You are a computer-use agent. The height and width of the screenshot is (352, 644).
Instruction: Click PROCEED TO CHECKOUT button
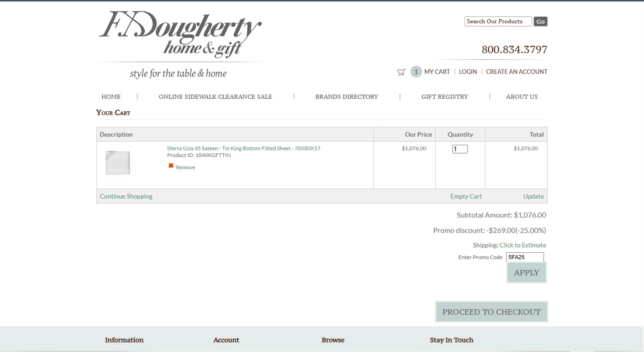coord(492,312)
